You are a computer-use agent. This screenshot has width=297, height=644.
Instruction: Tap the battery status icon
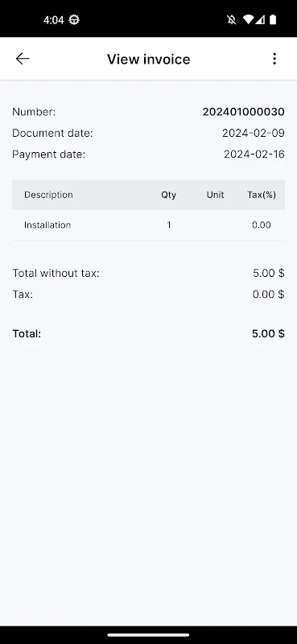point(273,19)
